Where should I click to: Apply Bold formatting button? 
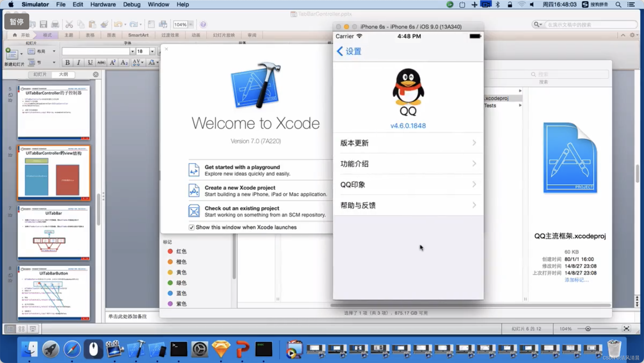coord(68,63)
